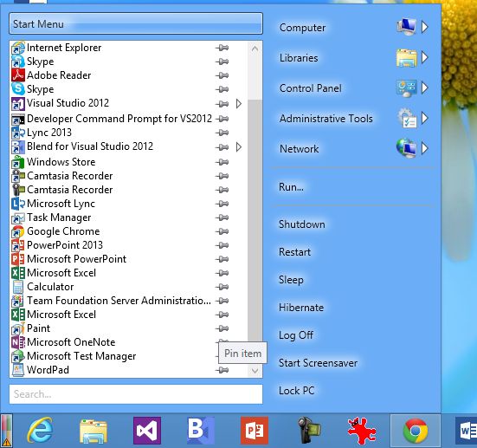This screenshot has height=448, width=477.
Task: Pin Task Manager item
Action: click(x=222, y=218)
